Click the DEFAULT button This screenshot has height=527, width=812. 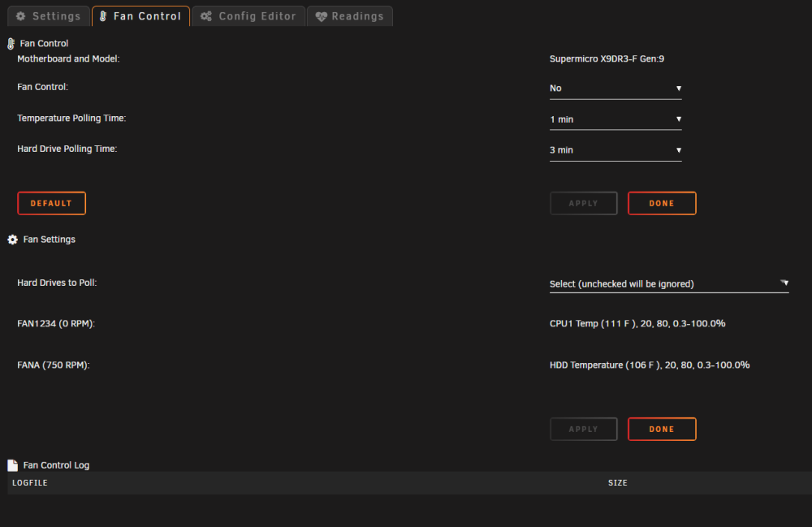51,204
